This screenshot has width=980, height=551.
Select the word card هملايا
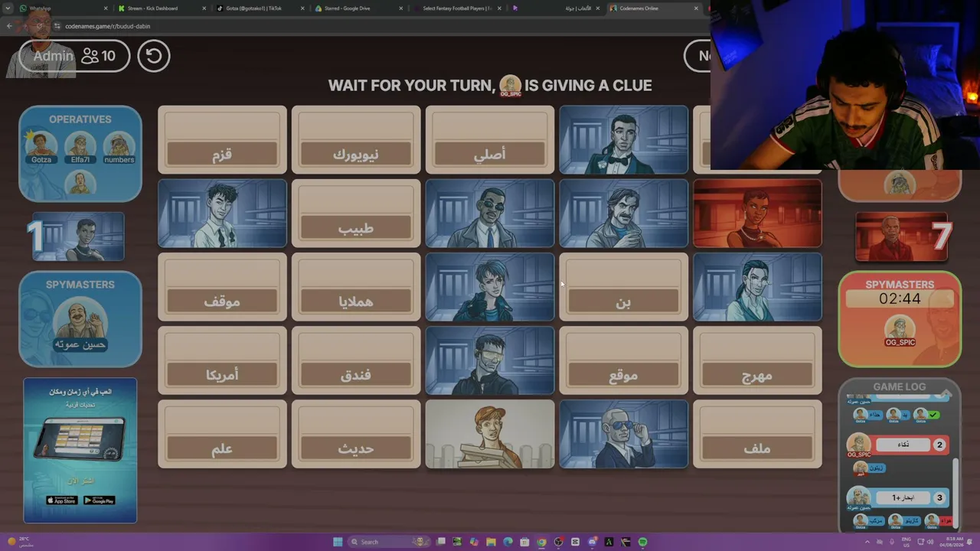pyautogui.click(x=356, y=287)
